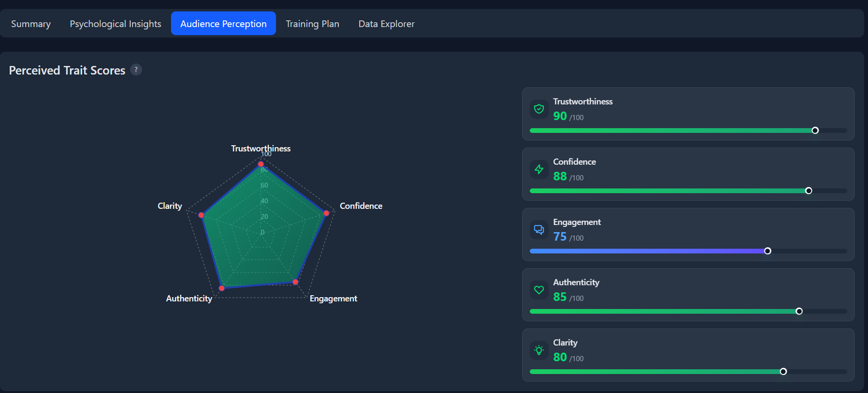Viewport: 868px width, 393px height.
Task: Click the Authenticity slider handle
Action: (x=799, y=311)
